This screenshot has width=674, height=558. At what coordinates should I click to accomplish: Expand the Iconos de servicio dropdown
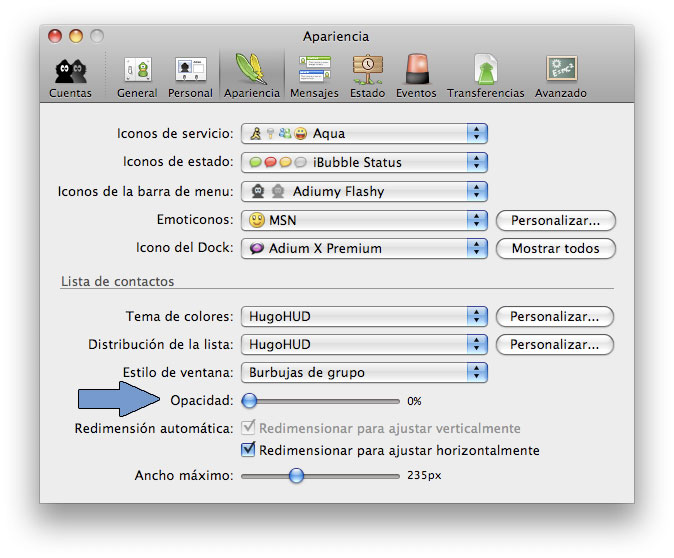tap(364, 133)
